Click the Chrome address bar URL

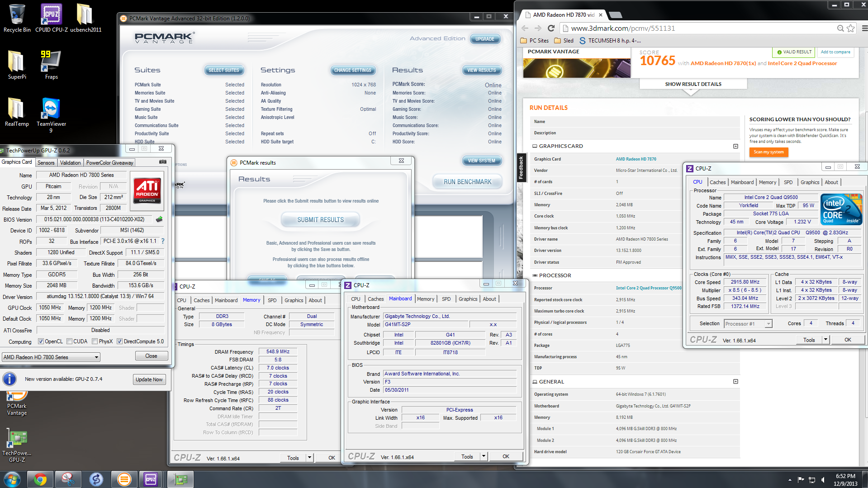[623, 28]
